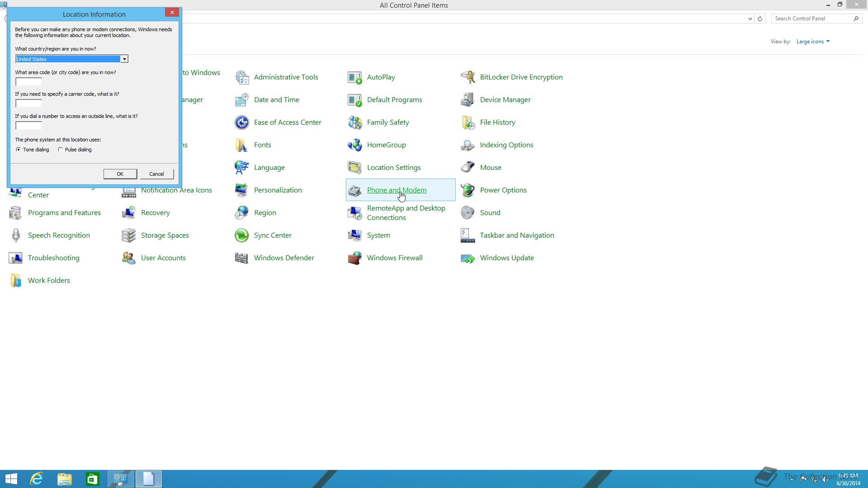Click the Ease of Access Center icon
The height and width of the screenshot is (488, 868).
(x=242, y=122)
